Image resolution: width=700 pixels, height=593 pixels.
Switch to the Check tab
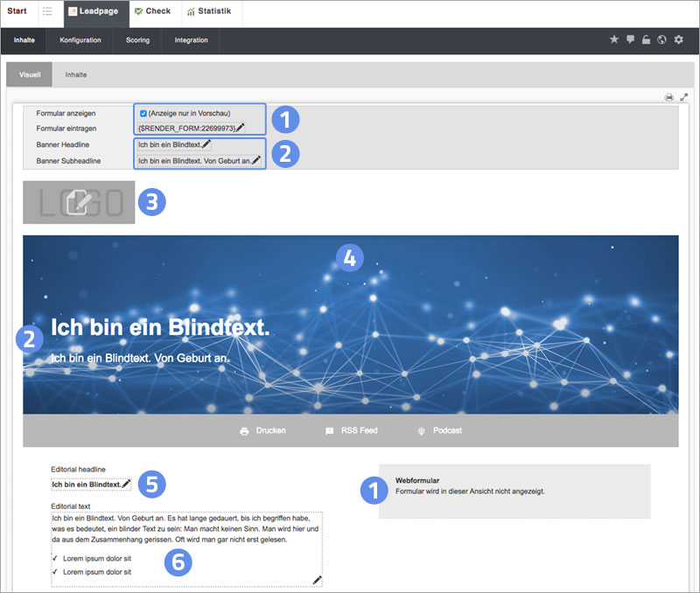pos(153,11)
